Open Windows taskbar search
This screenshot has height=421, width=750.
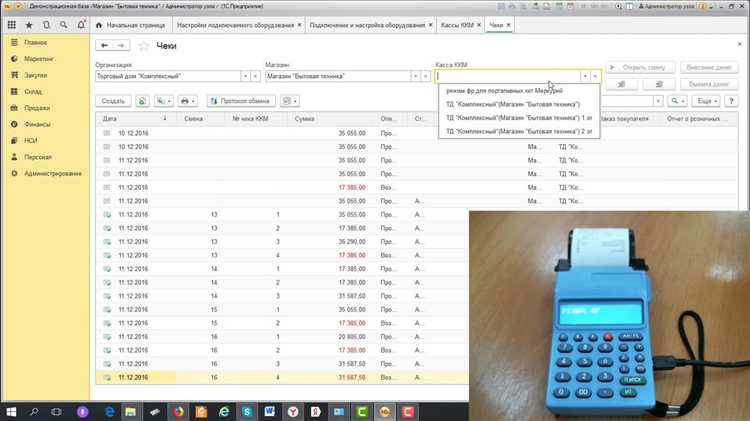coord(34,411)
